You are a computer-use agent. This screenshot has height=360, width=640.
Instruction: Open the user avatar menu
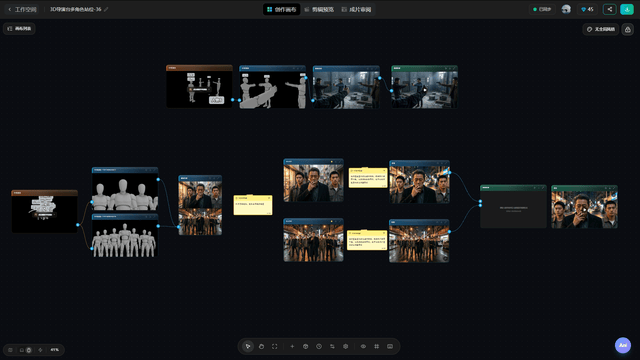point(566,9)
